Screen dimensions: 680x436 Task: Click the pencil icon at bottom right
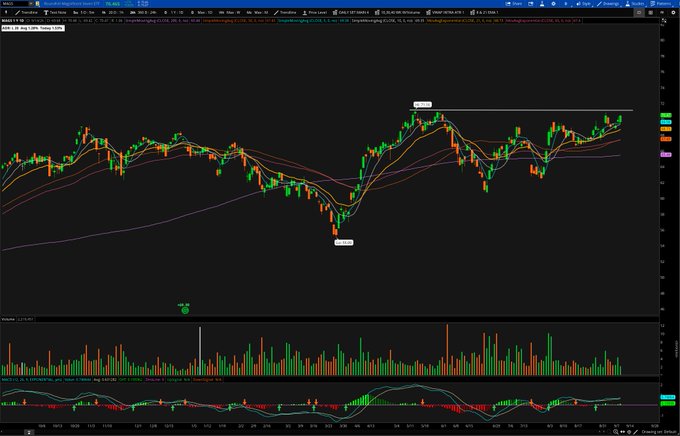pos(636,432)
